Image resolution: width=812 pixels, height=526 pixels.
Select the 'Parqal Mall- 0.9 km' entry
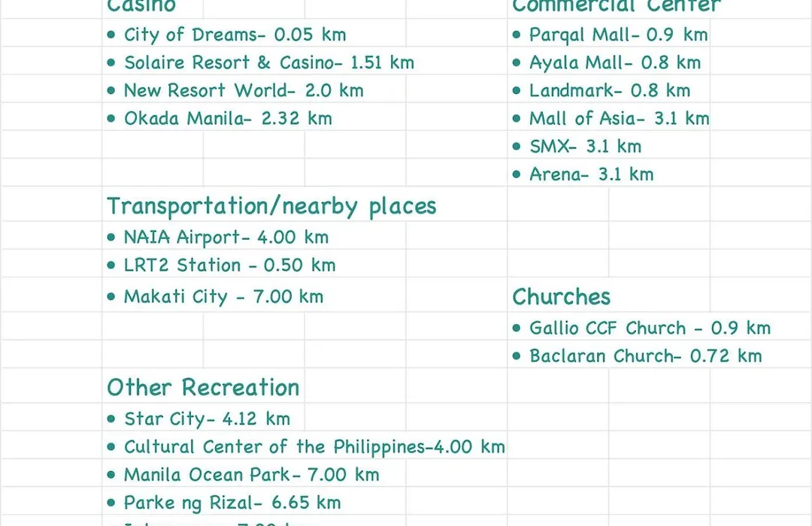618,35
